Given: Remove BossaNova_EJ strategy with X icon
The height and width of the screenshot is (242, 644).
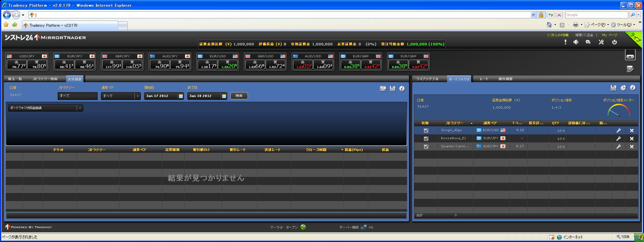Looking at the screenshot, I should pyautogui.click(x=631, y=139).
